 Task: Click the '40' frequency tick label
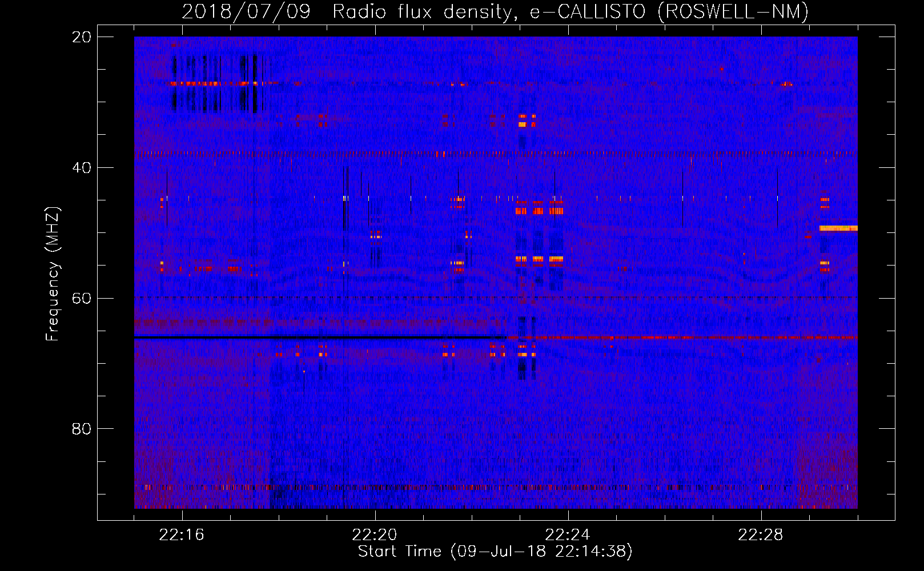82,168
